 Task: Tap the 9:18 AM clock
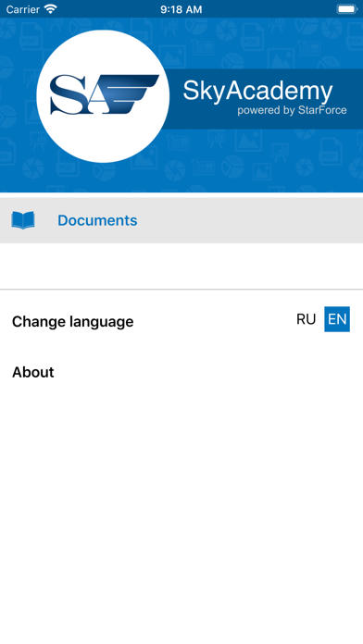(x=181, y=9)
